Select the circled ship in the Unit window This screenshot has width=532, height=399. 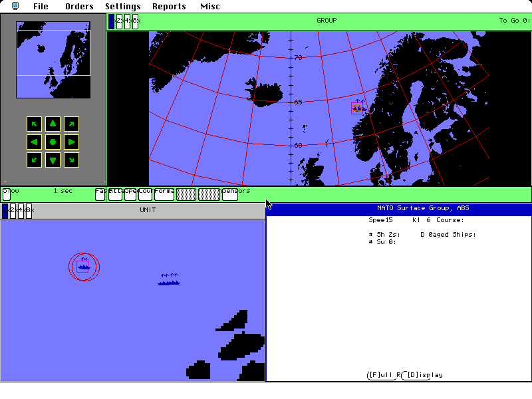point(84,267)
